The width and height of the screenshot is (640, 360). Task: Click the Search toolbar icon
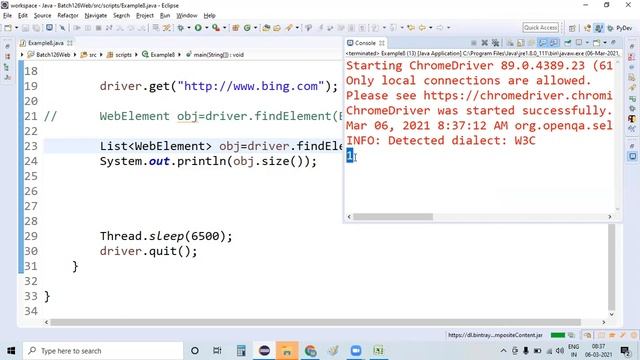[289, 28]
